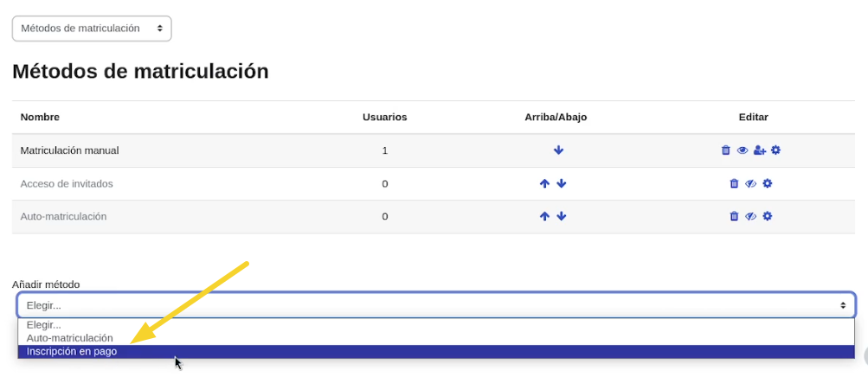Click the down arrow in the Auto-matriculación row
Viewport: 868px width, 377px height.
pos(562,216)
